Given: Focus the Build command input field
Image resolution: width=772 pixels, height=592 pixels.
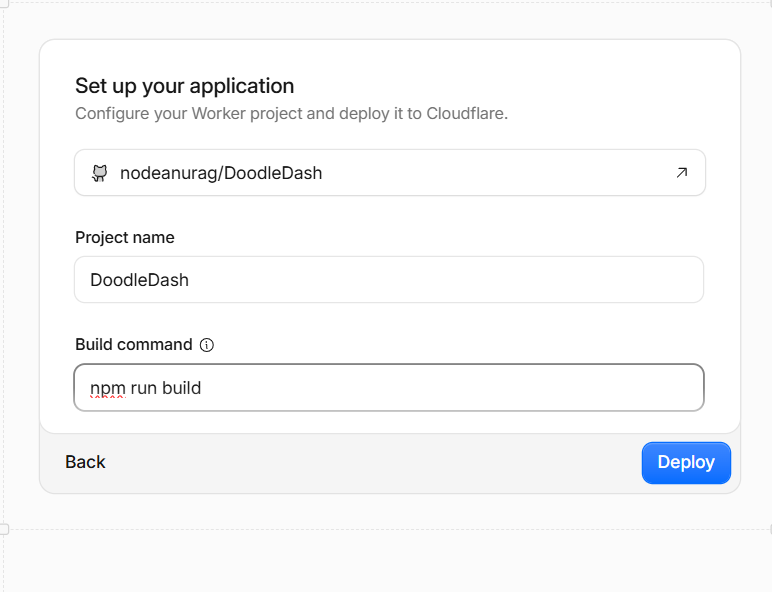Looking at the screenshot, I should point(389,388).
